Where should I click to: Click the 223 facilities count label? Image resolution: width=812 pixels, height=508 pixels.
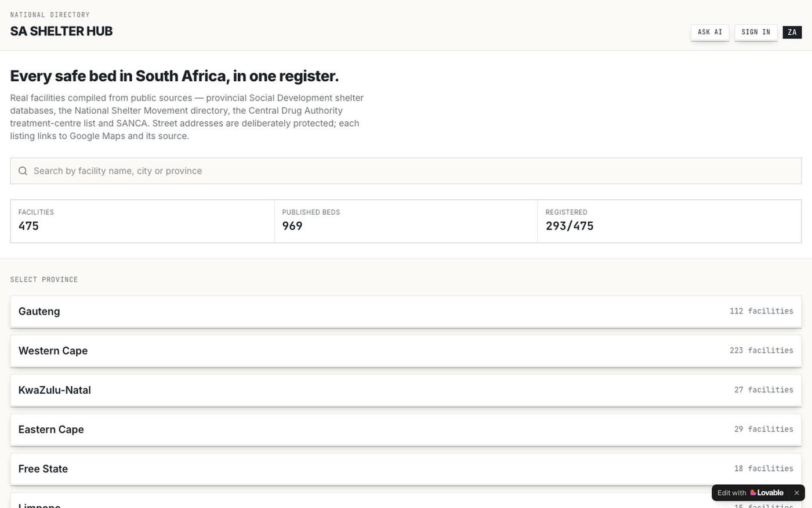[x=761, y=351]
